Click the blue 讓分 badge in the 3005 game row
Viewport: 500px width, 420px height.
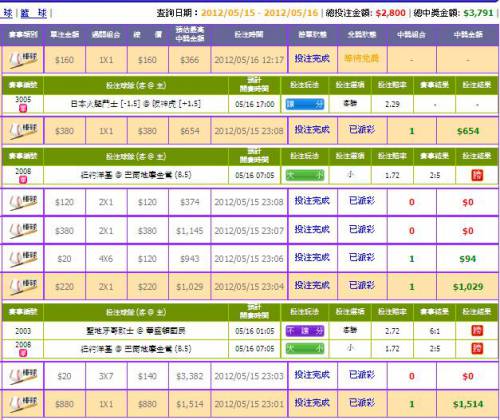305,104
